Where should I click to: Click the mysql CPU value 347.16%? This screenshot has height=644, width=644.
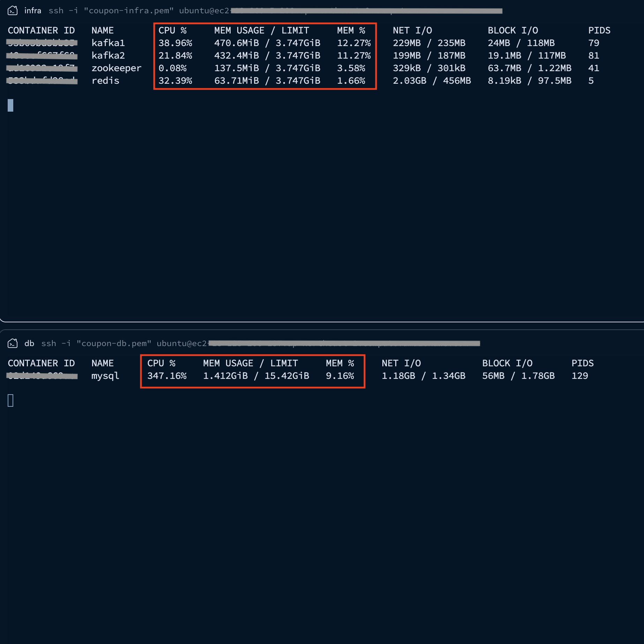167,376
